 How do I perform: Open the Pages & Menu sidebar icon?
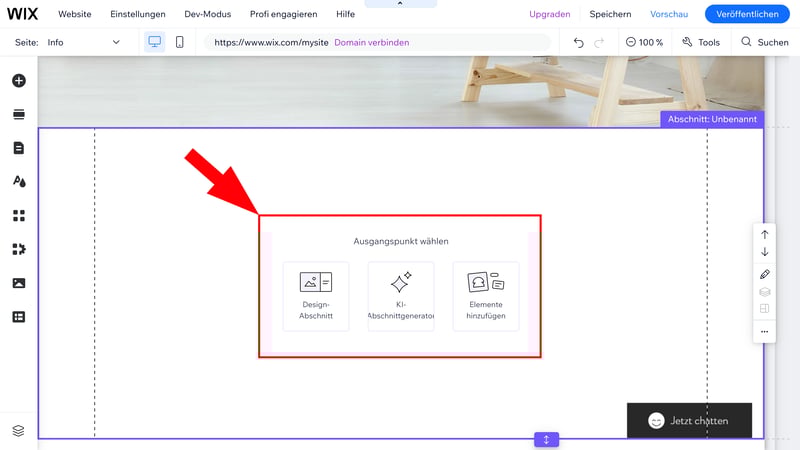click(x=19, y=148)
